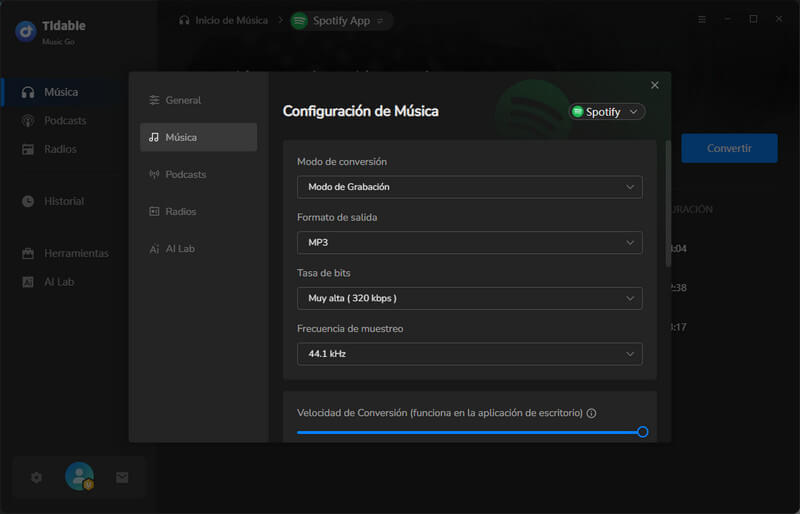
Task: Open Música section in main sidebar
Action: tap(61, 92)
